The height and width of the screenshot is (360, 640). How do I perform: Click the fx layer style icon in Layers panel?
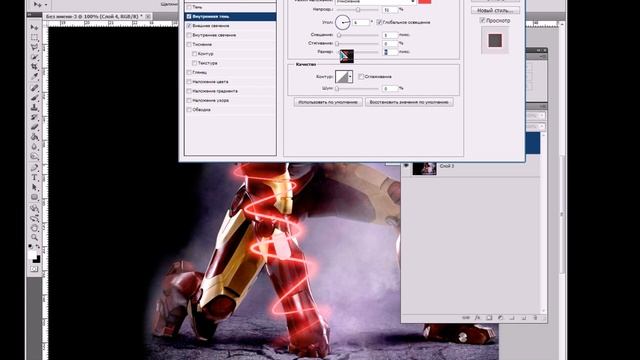478,318
